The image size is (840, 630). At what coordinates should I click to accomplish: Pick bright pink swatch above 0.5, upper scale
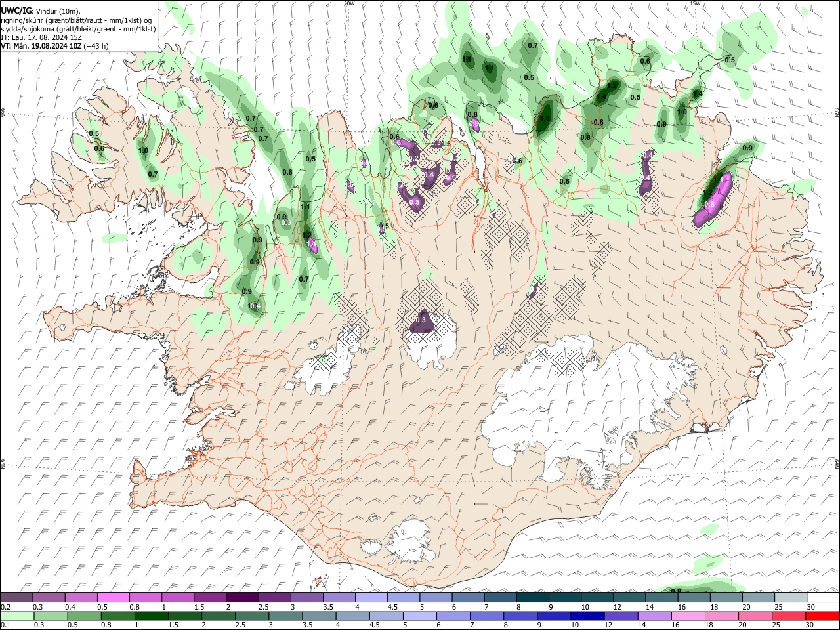tap(114, 597)
